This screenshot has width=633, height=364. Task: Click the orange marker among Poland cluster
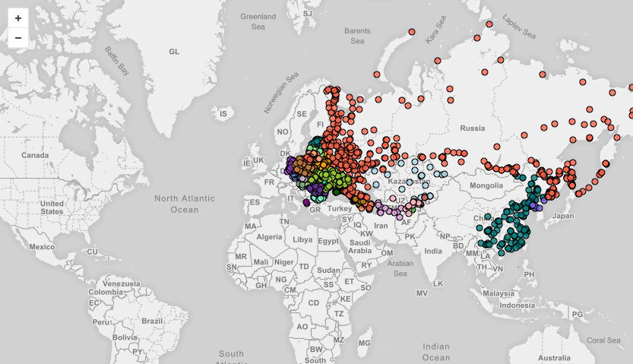pyautogui.click(x=323, y=165)
